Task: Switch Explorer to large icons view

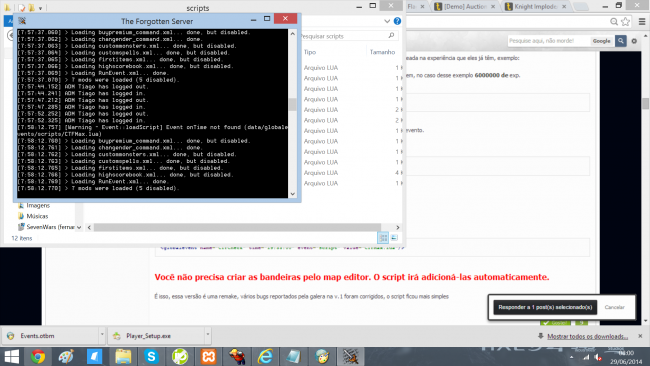Action: (394, 238)
